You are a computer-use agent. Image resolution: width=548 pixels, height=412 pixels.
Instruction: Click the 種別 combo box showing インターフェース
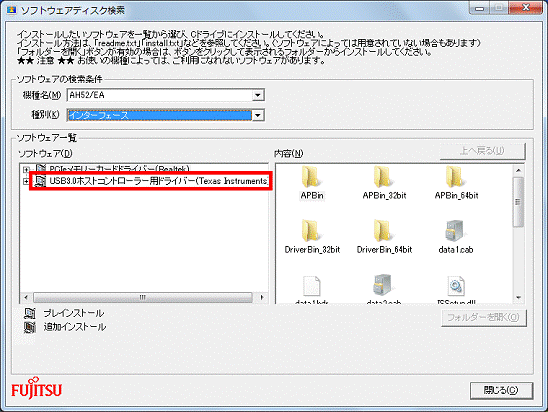point(165,115)
